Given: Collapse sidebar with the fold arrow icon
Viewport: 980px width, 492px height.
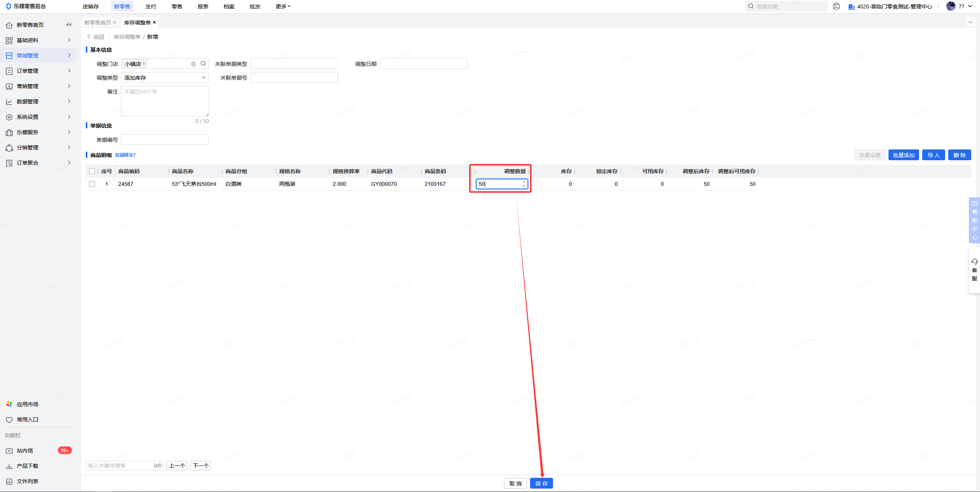Looking at the screenshot, I should pos(69,25).
